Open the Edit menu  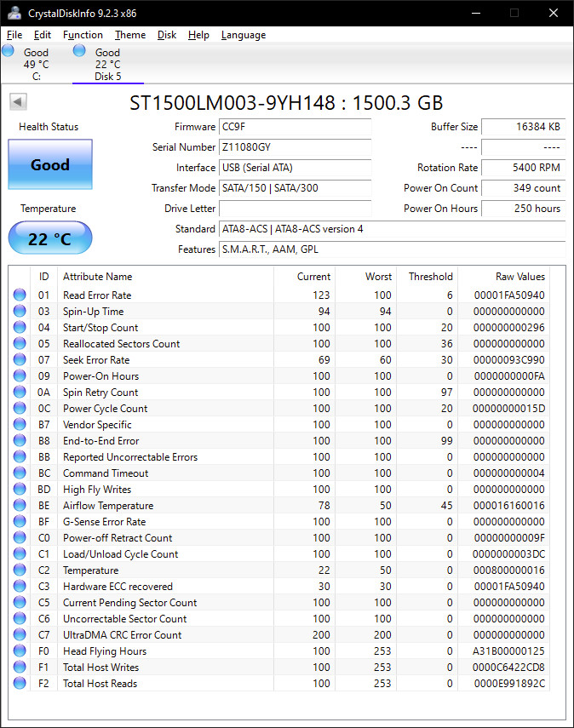click(x=43, y=35)
